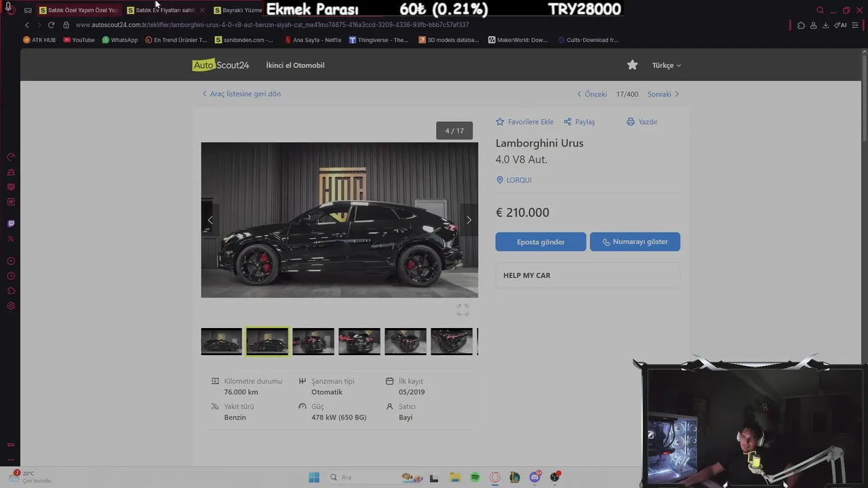Open the sahibinden.com bookmark
This screenshot has height=488, width=868.
coord(244,40)
